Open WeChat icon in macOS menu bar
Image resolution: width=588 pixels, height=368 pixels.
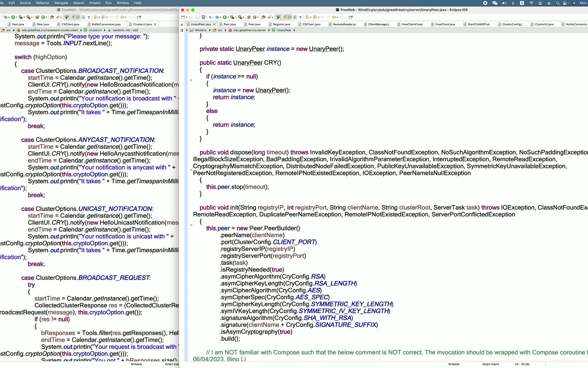[495, 3]
